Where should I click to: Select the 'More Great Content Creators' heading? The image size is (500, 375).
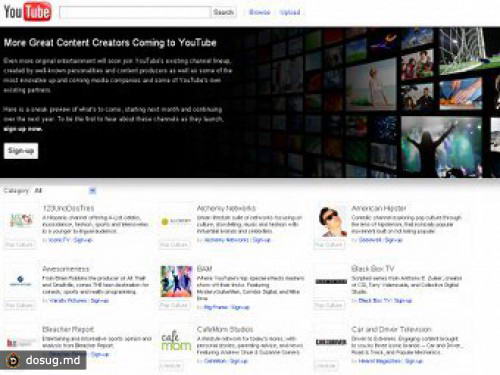(x=110, y=43)
